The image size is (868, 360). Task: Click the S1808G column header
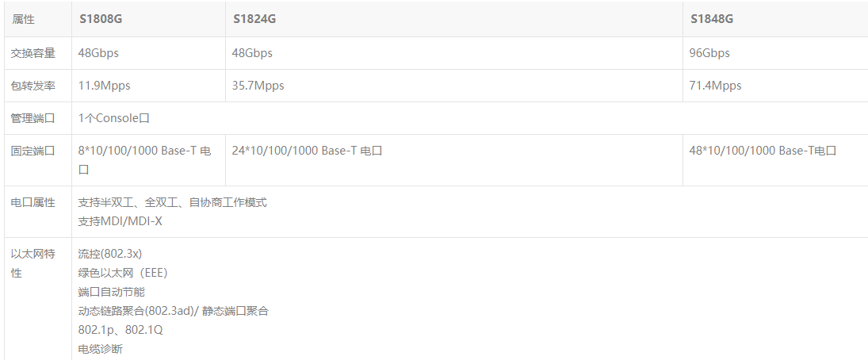coord(100,19)
